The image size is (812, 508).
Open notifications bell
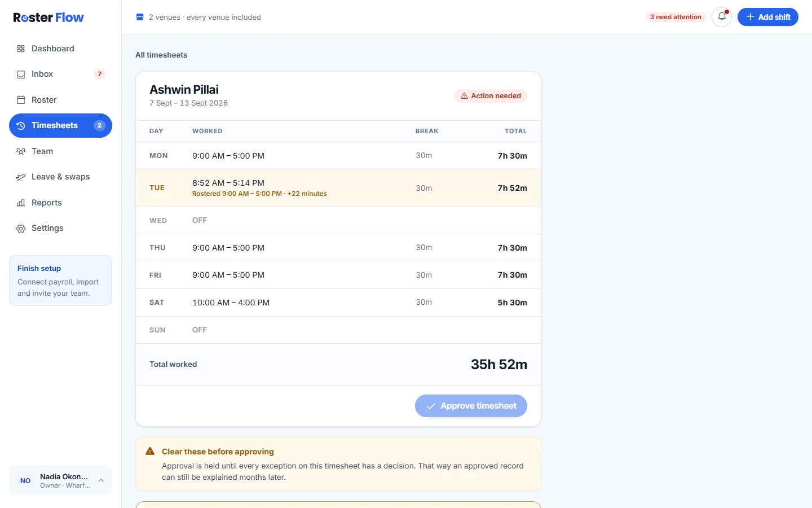pyautogui.click(x=722, y=17)
